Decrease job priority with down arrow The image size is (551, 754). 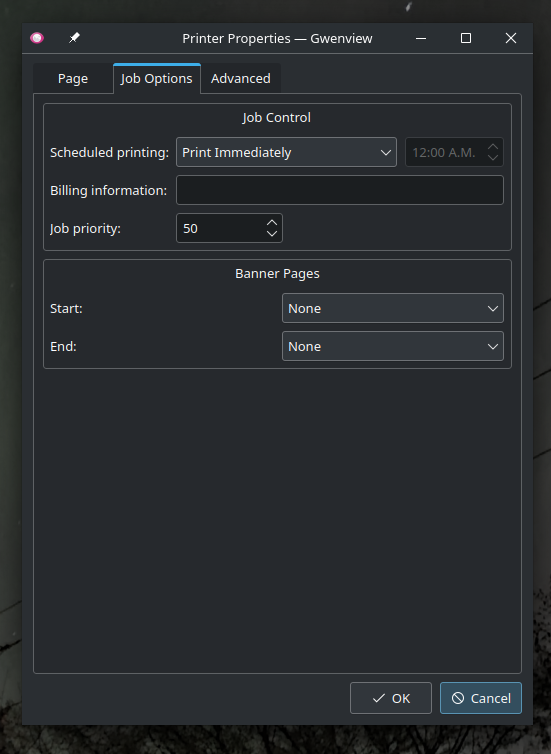[272, 234]
